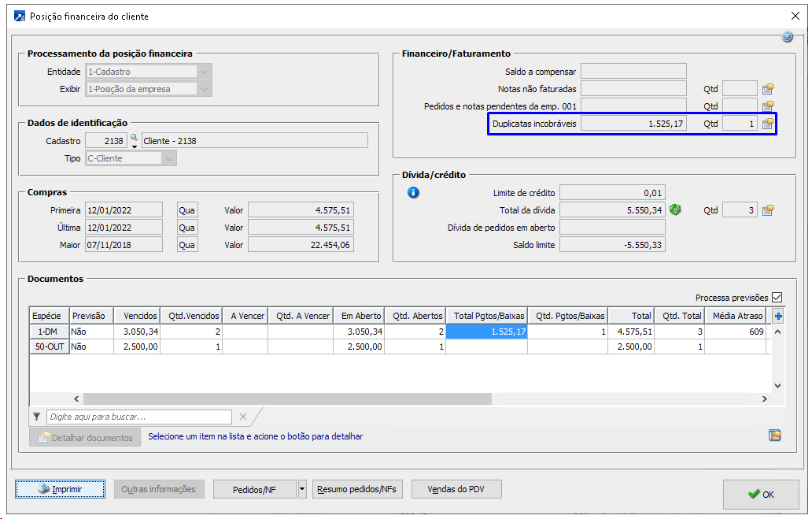812x519 pixels.
Task: Click the Resumo pedidos/NFs button
Action: click(357, 489)
